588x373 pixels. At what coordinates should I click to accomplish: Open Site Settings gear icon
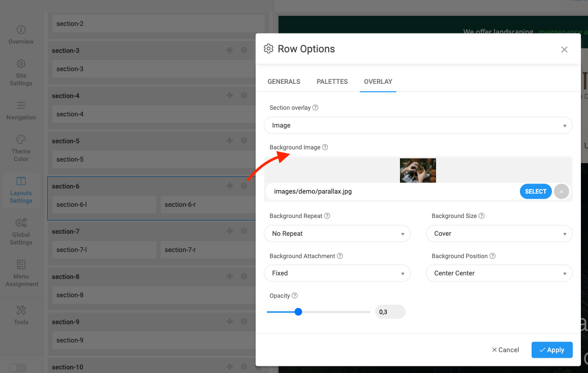tap(21, 64)
